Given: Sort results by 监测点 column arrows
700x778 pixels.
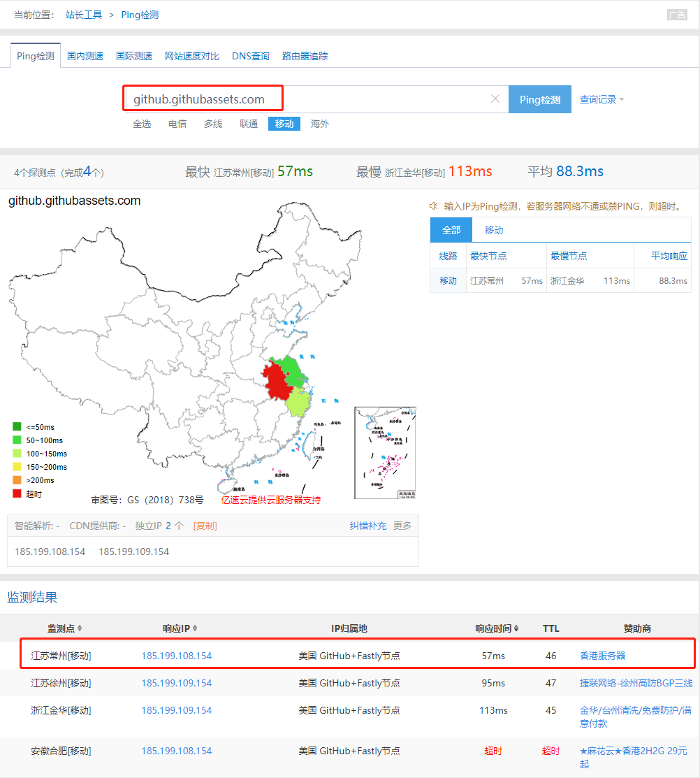Looking at the screenshot, I should [80, 628].
